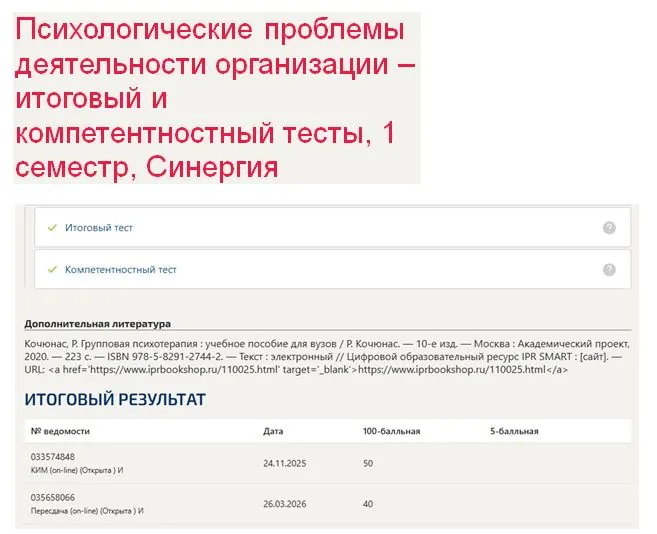The width and height of the screenshot is (657, 534).
Task: Click the КИМ (on-line) (Открыта) И label
Action: [x=77, y=470]
